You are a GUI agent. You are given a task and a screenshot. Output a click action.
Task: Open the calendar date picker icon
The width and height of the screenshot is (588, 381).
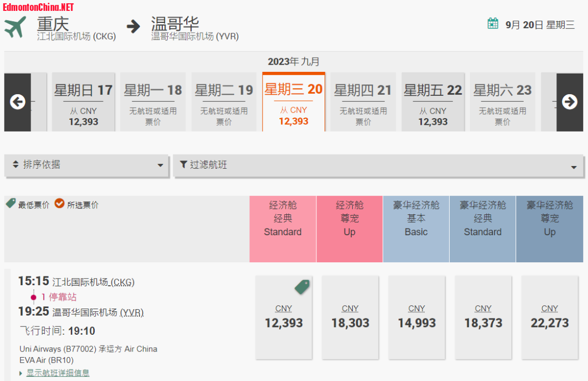493,23
